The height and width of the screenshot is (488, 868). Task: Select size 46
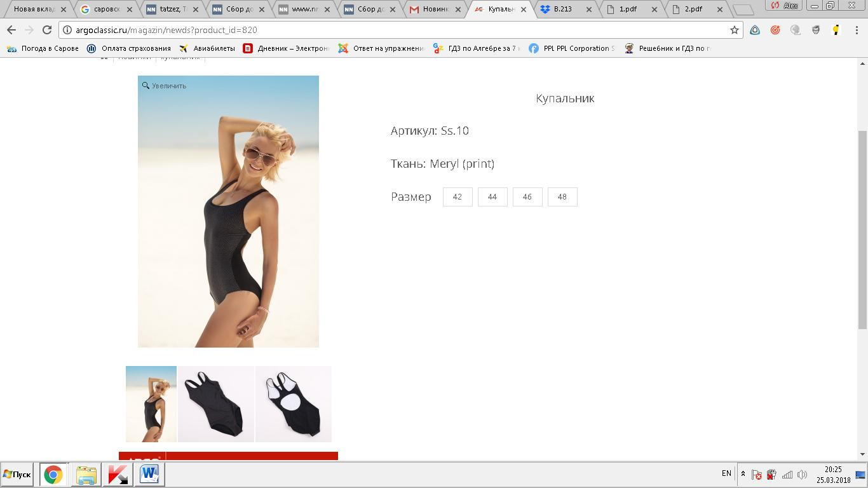point(527,197)
